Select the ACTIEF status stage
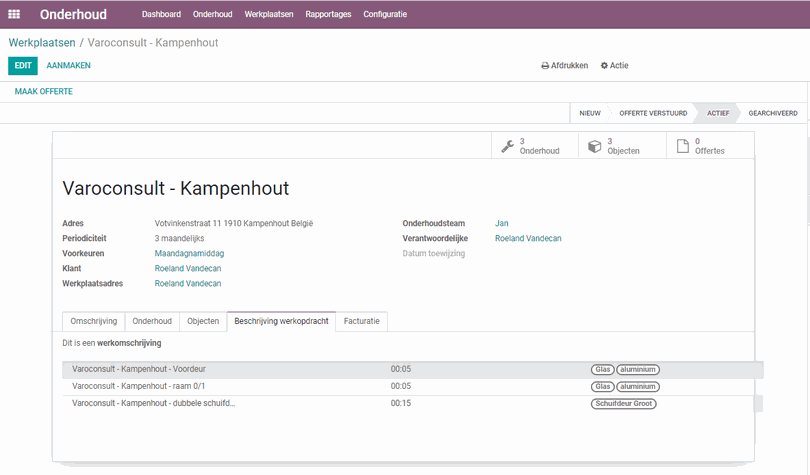Viewport: 810px width, 475px height. [718, 113]
